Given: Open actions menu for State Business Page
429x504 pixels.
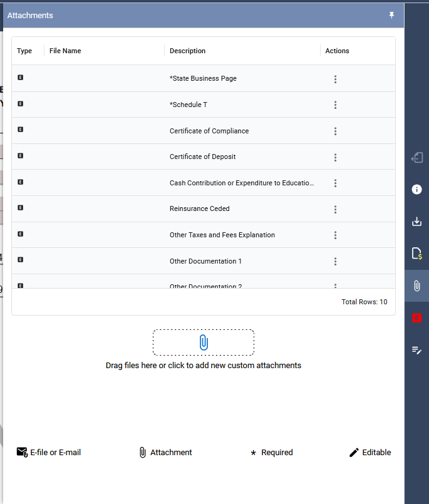Looking at the screenshot, I should pos(335,79).
